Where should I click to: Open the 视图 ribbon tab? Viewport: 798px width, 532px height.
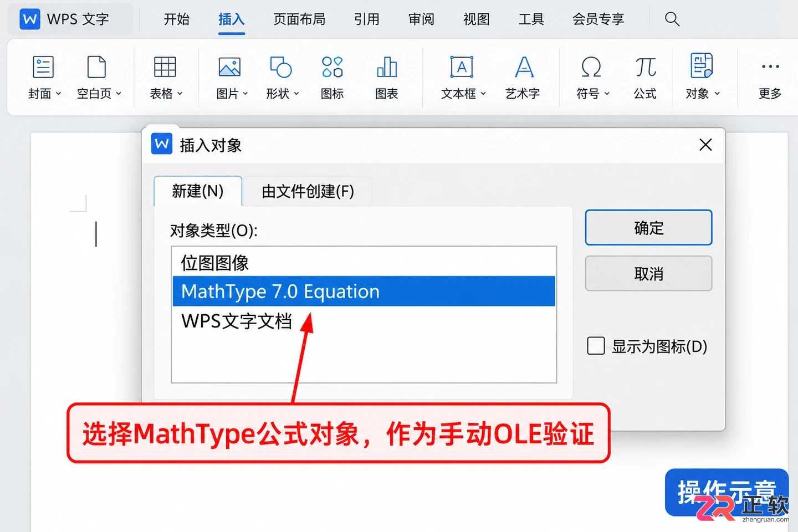click(x=477, y=19)
